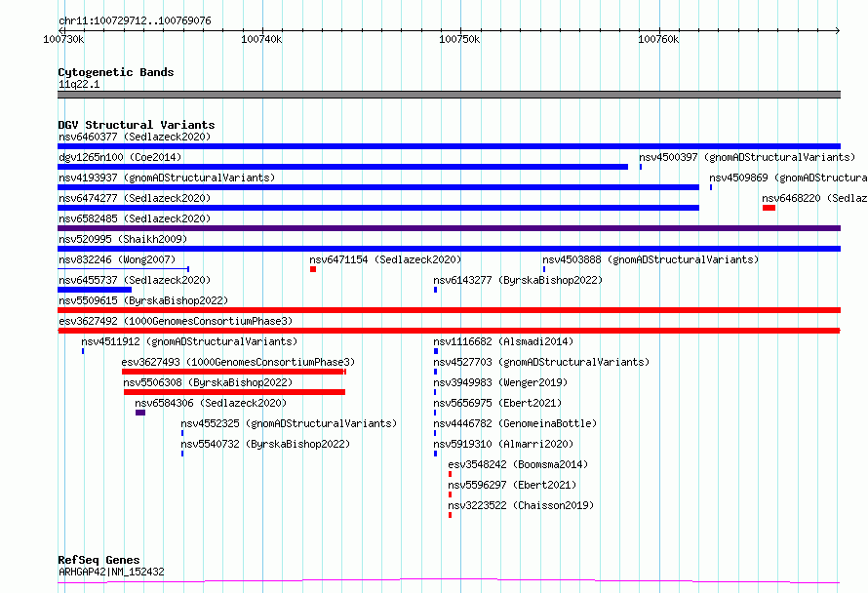Click the red esv3627492 variant bar

[449, 331]
